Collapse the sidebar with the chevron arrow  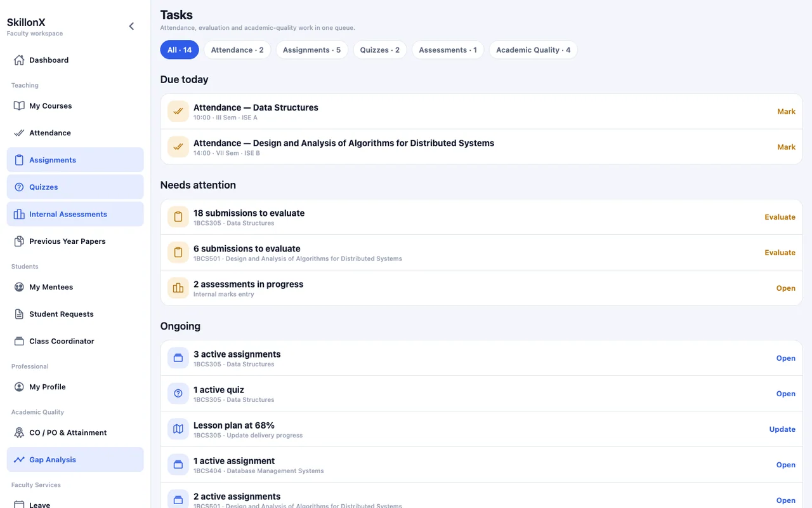click(131, 26)
